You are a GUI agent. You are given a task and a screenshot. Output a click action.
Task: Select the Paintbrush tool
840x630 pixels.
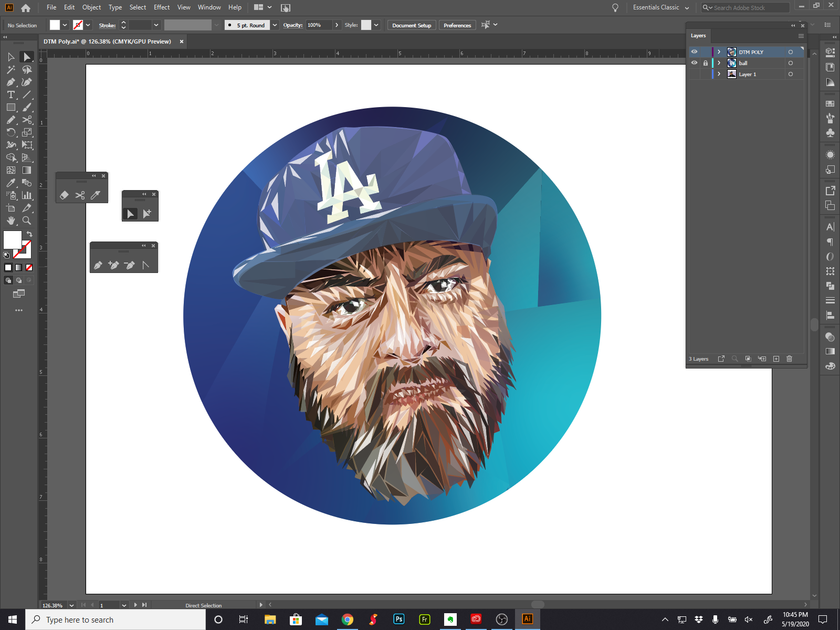coord(27,107)
